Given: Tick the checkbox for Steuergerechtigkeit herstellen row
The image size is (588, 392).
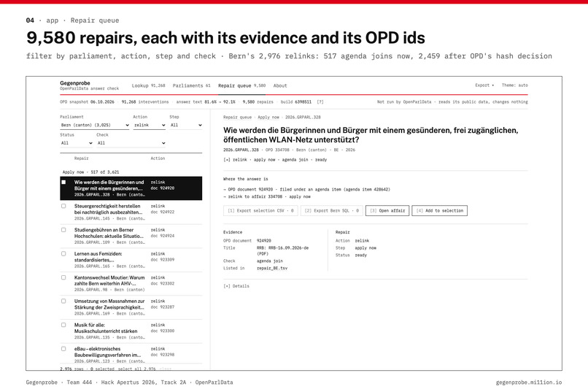Looking at the screenshot, I should point(63,206).
